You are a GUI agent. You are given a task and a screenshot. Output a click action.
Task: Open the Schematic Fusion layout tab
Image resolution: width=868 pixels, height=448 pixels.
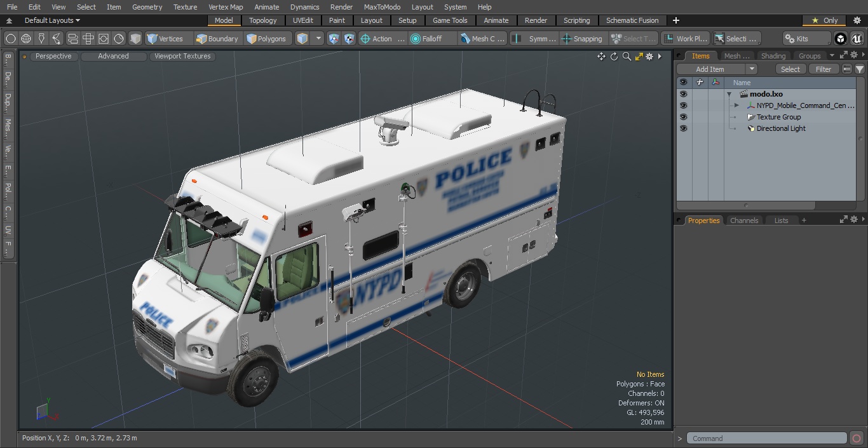632,20
